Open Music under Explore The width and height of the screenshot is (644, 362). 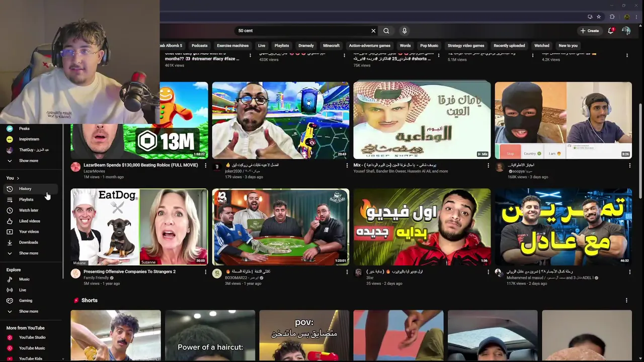[31, 280]
